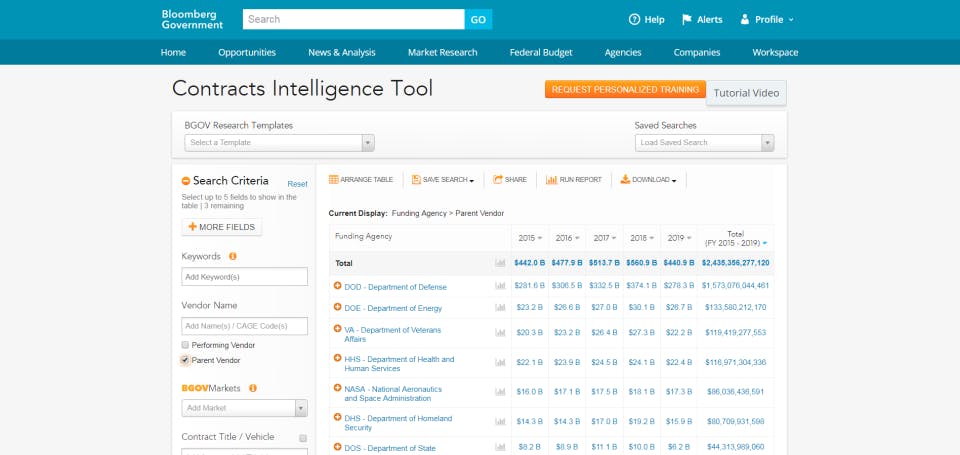Open the Add Market dropdown

click(x=244, y=408)
